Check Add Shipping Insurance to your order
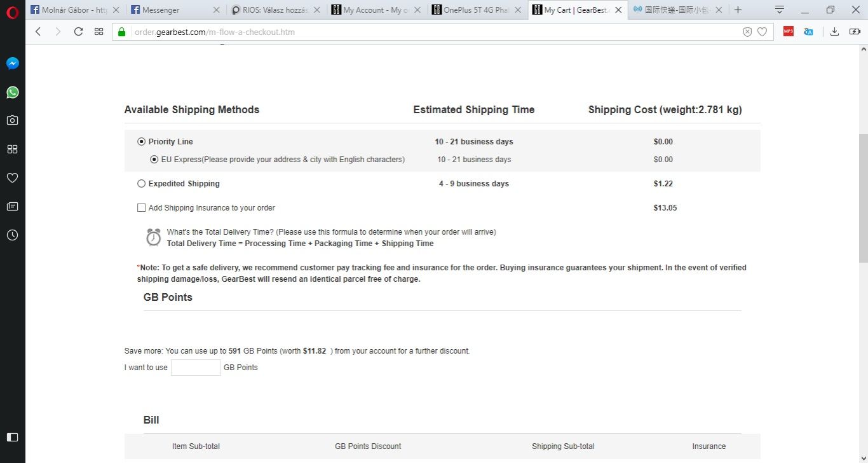 pyautogui.click(x=142, y=208)
